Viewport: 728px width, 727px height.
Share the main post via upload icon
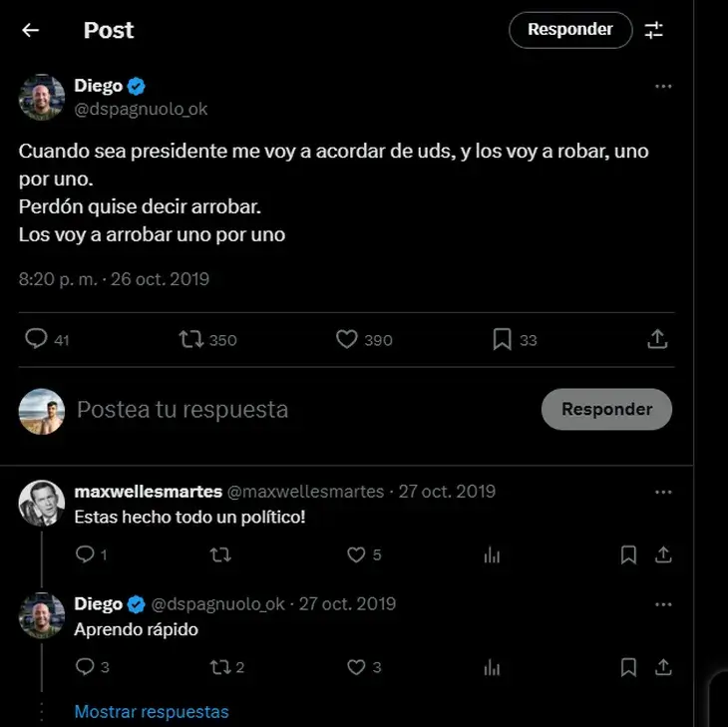pyautogui.click(x=657, y=340)
